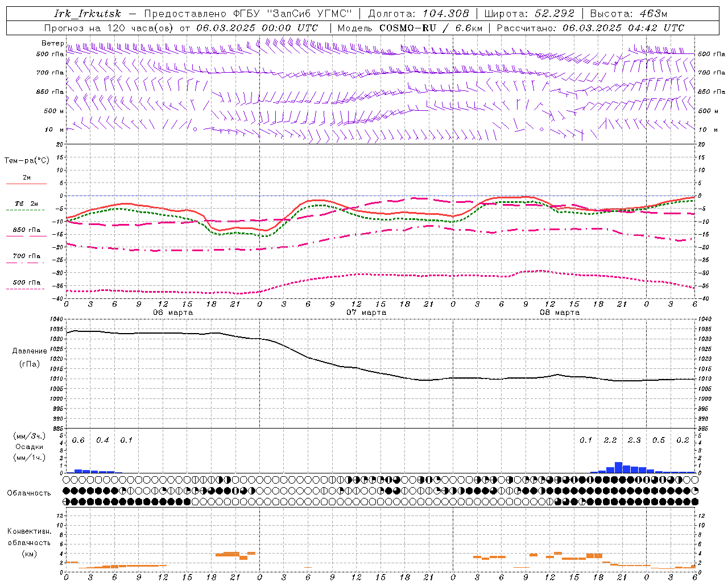This screenshot has height=582, width=728.
Task: Click the model name COSMO-RU / 6.6км
Action: (x=431, y=28)
